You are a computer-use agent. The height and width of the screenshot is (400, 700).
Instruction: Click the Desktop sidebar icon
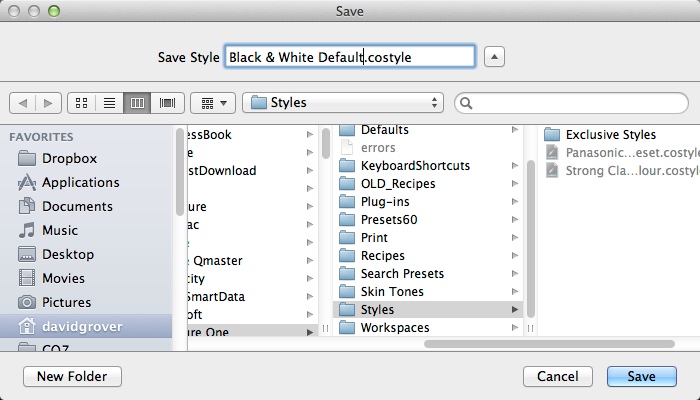27,254
